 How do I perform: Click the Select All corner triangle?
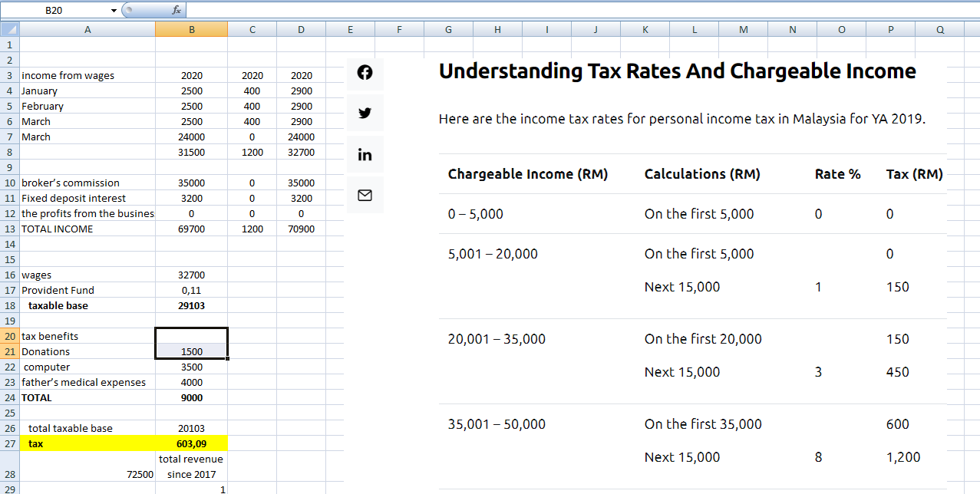[9, 29]
